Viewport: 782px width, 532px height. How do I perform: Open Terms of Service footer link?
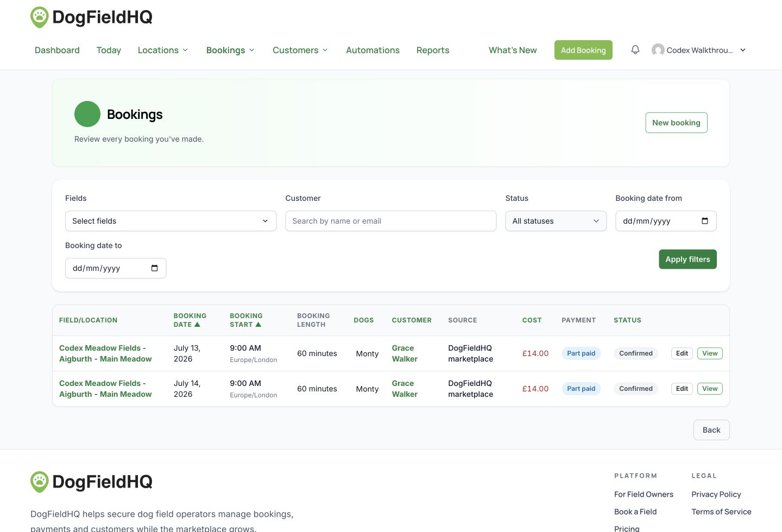(721, 511)
